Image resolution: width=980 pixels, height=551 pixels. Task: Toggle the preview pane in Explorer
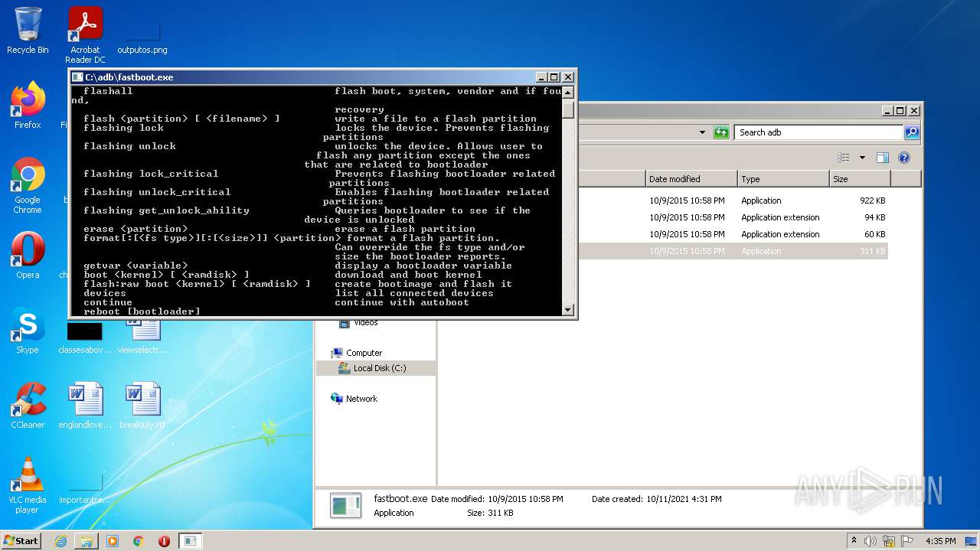click(x=883, y=158)
